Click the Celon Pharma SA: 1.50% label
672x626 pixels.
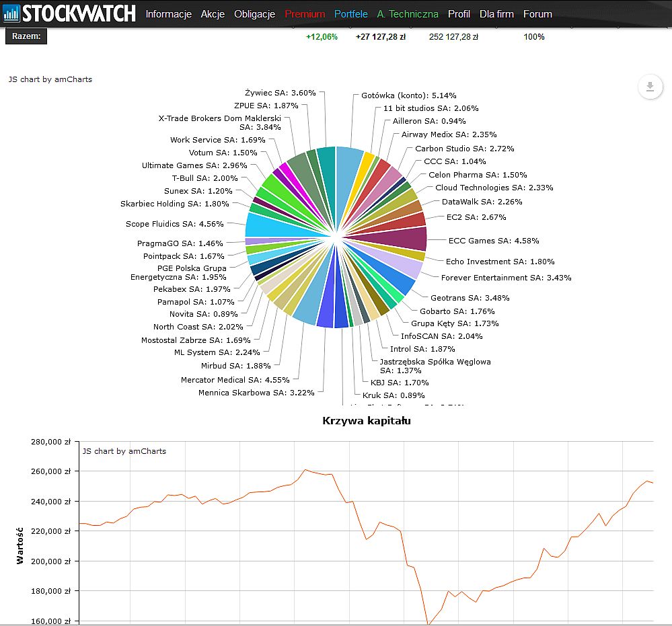478,175
